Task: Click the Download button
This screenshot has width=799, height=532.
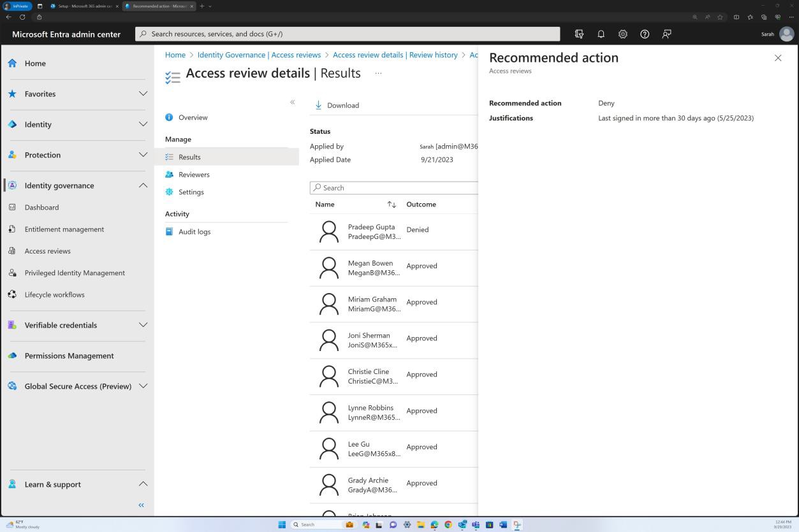Action: coord(337,104)
